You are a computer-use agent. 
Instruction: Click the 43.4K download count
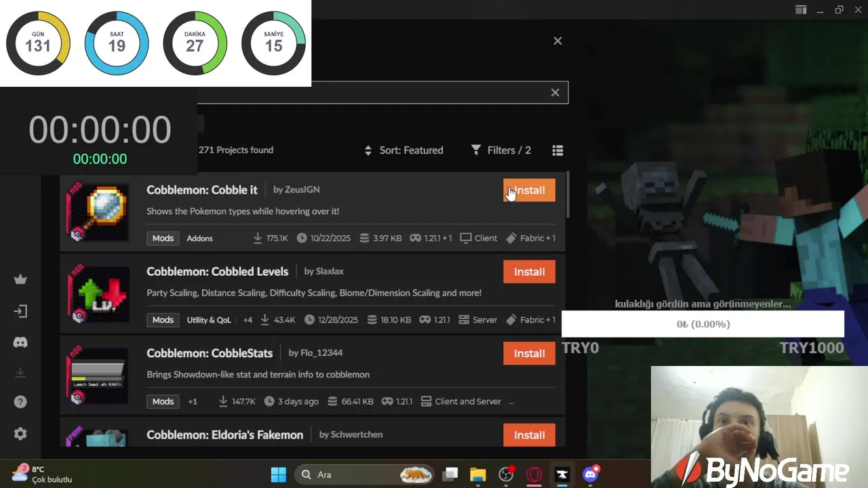(x=278, y=320)
